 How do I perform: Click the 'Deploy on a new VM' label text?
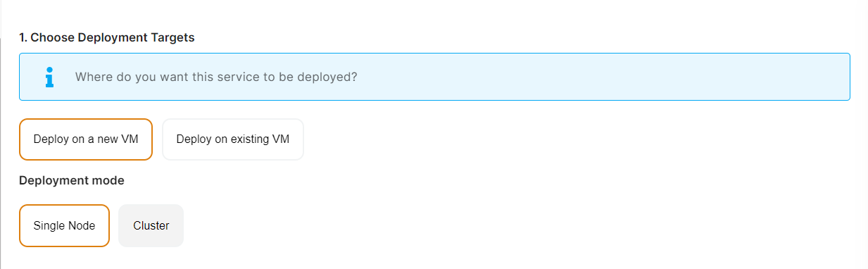[86, 139]
